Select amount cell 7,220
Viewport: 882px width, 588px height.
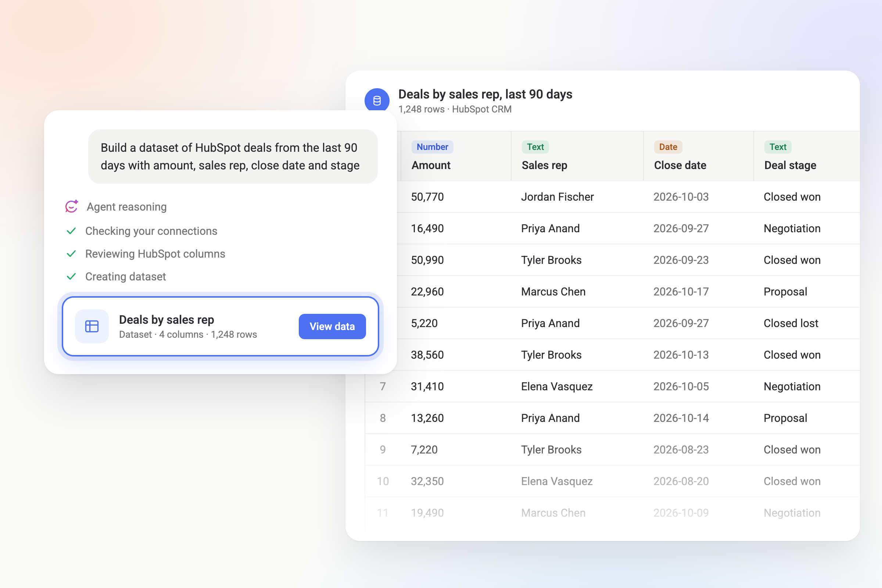coord(424,449)
